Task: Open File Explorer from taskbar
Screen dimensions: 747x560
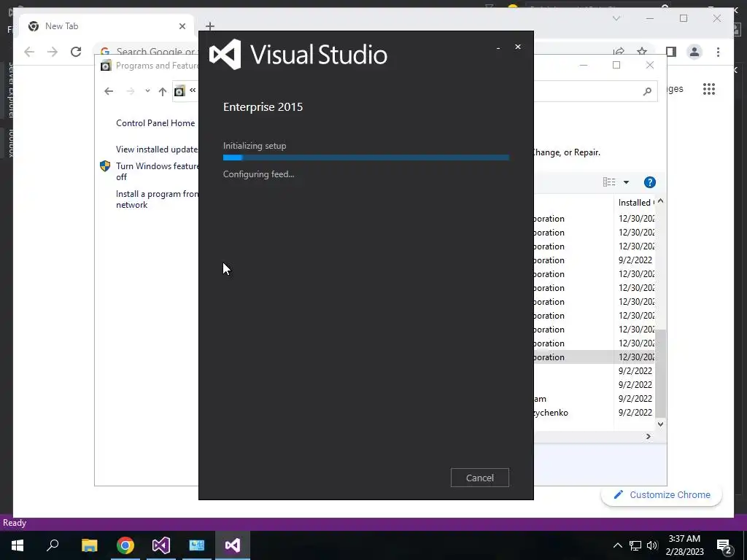Action: click(x=89, y=545)
